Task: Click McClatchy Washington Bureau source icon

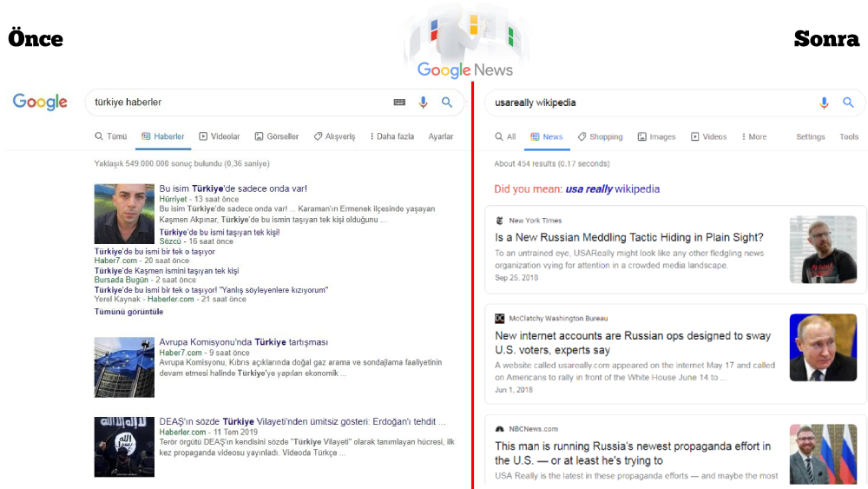Action: pos(499,319)
